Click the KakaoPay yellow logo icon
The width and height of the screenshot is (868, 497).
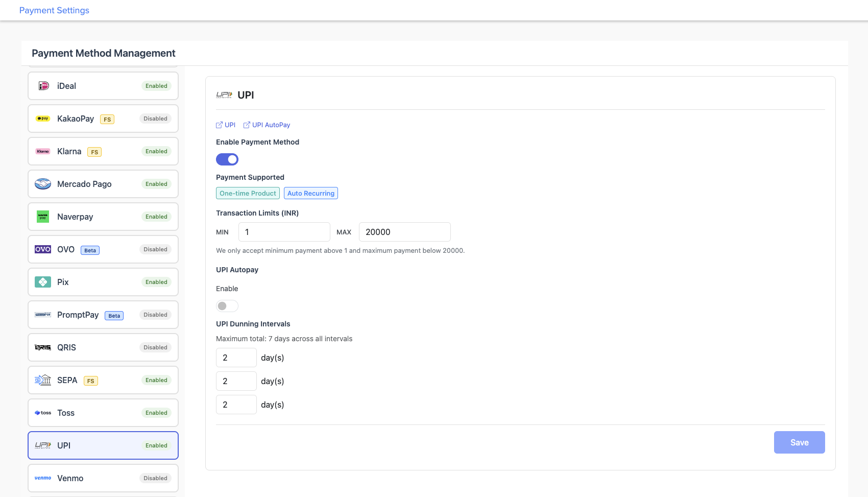pyautogui.click(x=43, y=119)
